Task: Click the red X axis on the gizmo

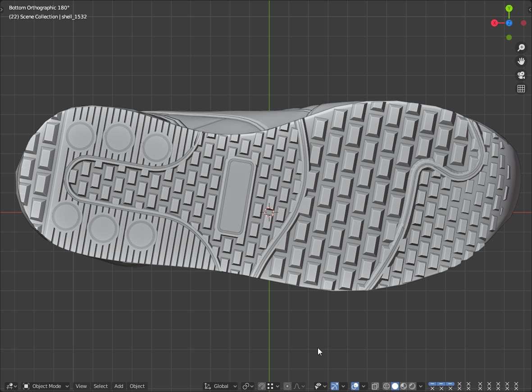Action: point(494,23)
